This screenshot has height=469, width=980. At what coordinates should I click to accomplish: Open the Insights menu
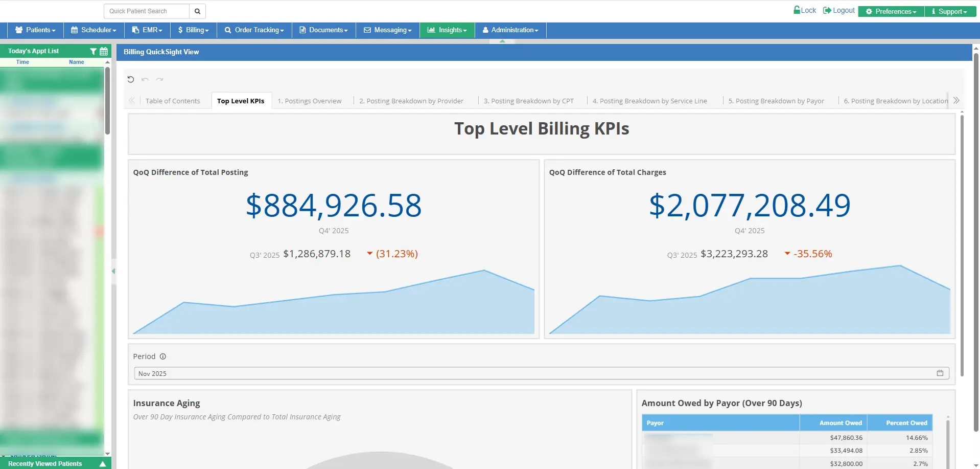[x=447, y=30]
